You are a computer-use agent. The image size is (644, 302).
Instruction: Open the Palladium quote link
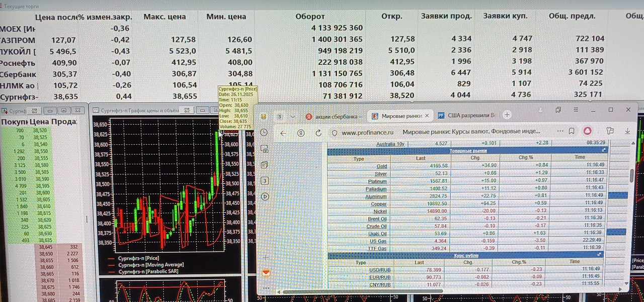[377, 189]
